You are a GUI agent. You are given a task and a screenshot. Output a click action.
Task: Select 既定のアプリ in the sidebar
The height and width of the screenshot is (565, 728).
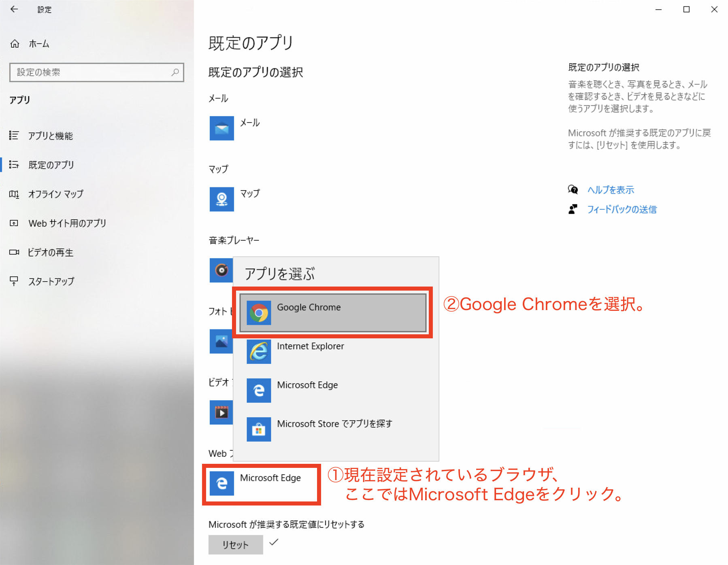97,165
